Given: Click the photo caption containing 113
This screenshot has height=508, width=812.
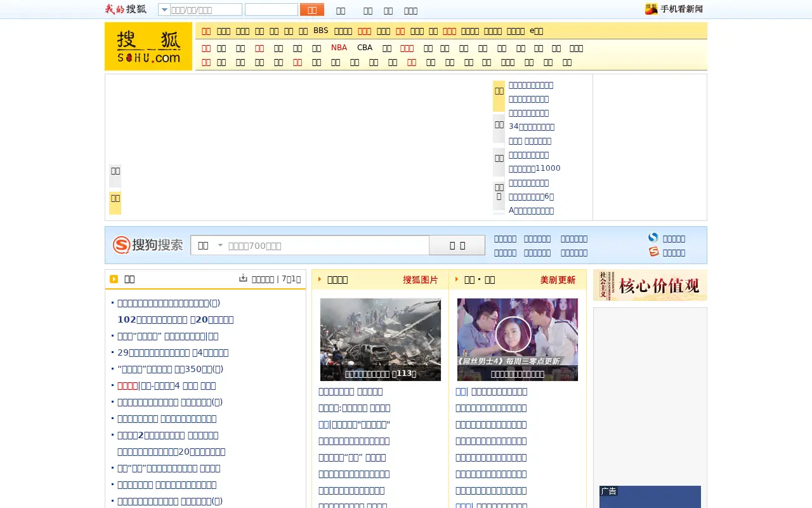Looking at the screenshot, I should point(381,374).
